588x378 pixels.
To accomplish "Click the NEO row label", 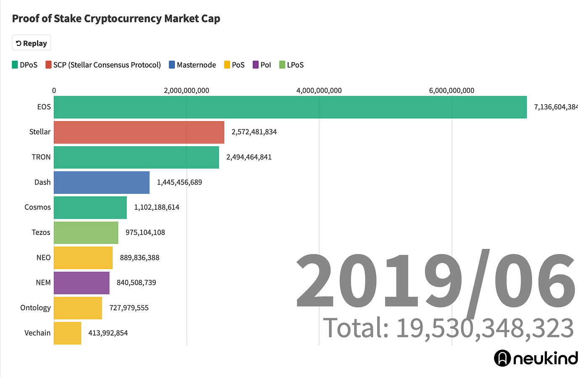I will (44, 258).
